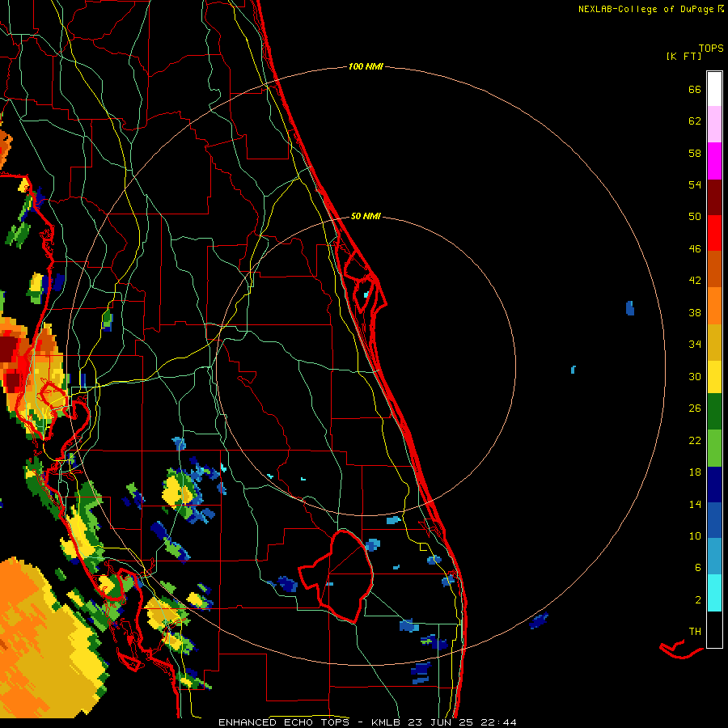The height and width of the screenshot is (728, 728).
Task: Click the dark red storm core on west coast
Action: [x=8, y=349]
